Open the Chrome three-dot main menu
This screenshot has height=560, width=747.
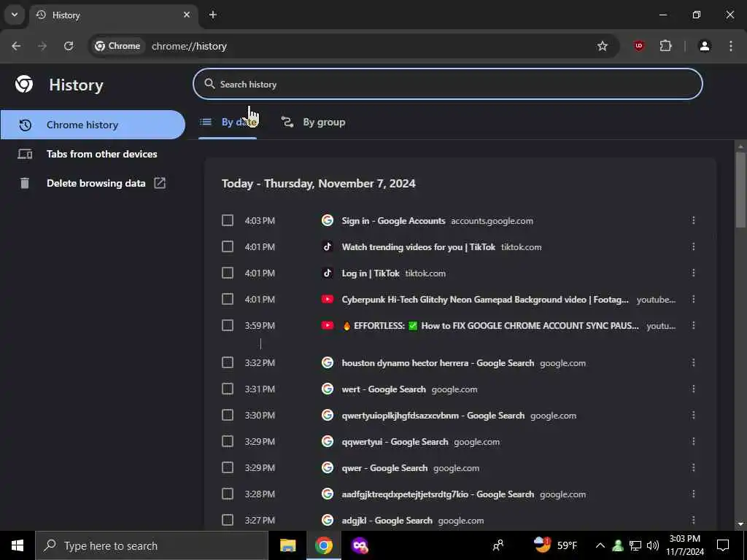(x=731, y=46)
